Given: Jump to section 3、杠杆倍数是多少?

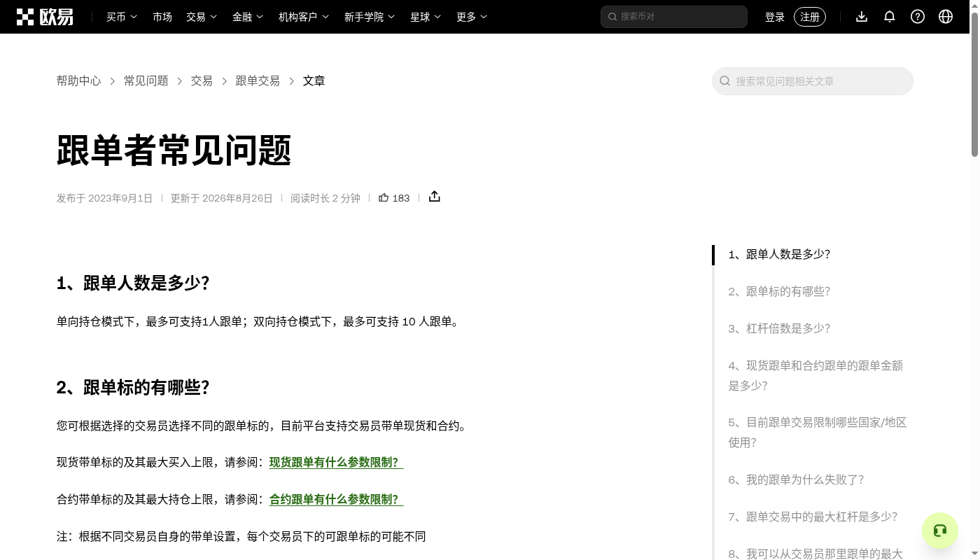Looking at the screenshot, I should [779, 329].
